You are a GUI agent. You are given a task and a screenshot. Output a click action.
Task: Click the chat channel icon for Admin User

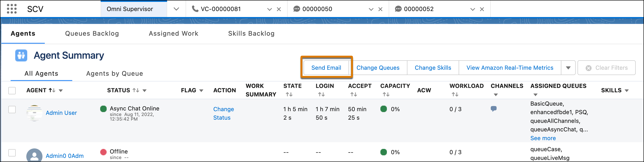point(494,109)
